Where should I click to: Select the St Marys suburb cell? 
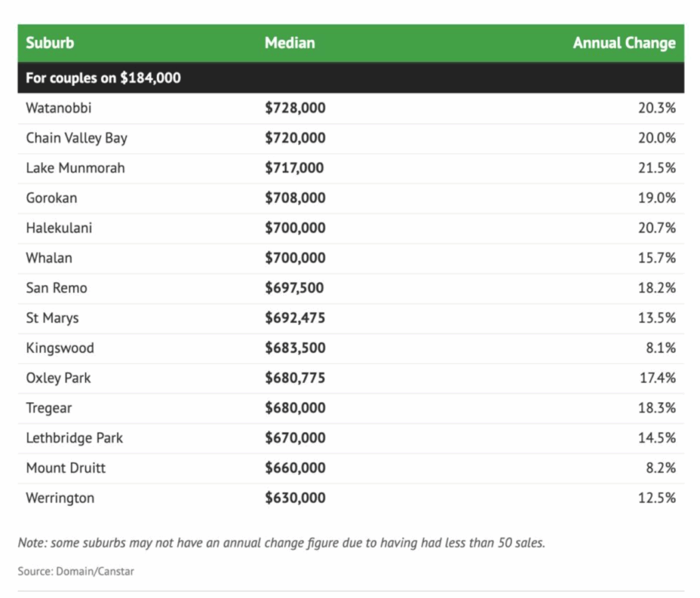[x=53, y=318]
